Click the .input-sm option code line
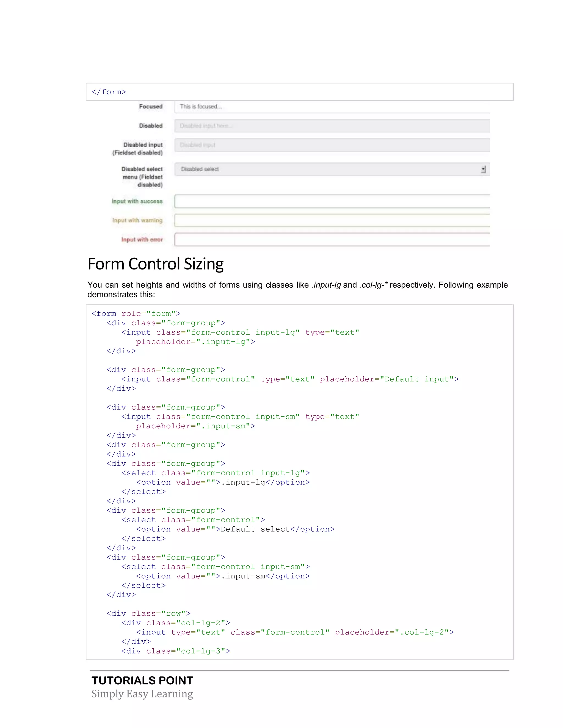Viewport: 563px width, 728px height. tap(223, 576)
